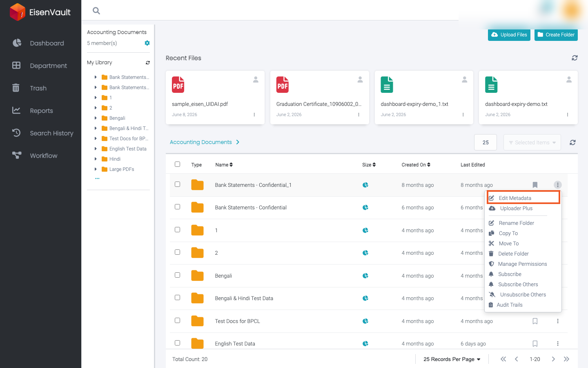
Task: Expand the Large PDFs tree node
Action: 96,169
